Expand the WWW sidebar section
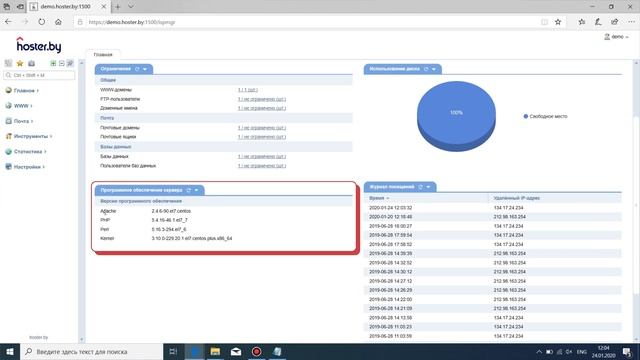 pos(19,106)
